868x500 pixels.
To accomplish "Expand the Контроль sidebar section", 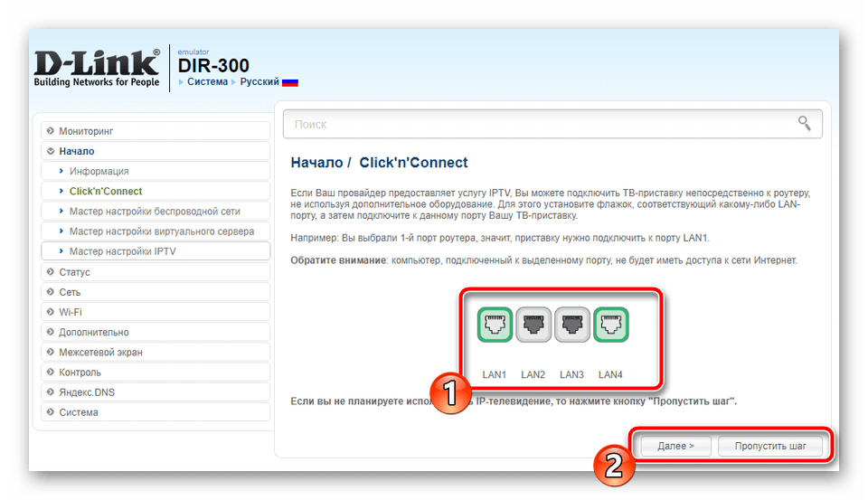I will 156,373.
